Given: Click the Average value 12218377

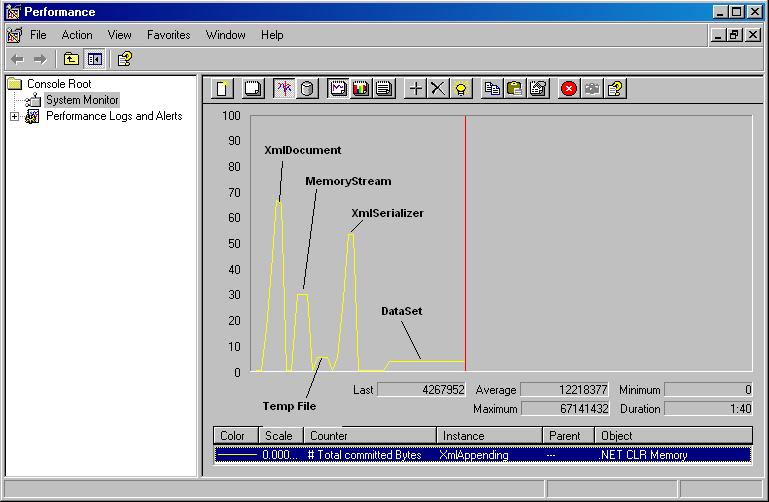Looking at the screenshot, I should pyautogui.click(x=564, y=390).
